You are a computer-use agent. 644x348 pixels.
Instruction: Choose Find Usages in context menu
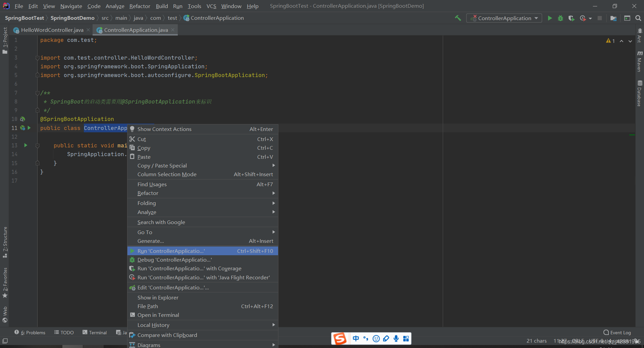[203, 184]
